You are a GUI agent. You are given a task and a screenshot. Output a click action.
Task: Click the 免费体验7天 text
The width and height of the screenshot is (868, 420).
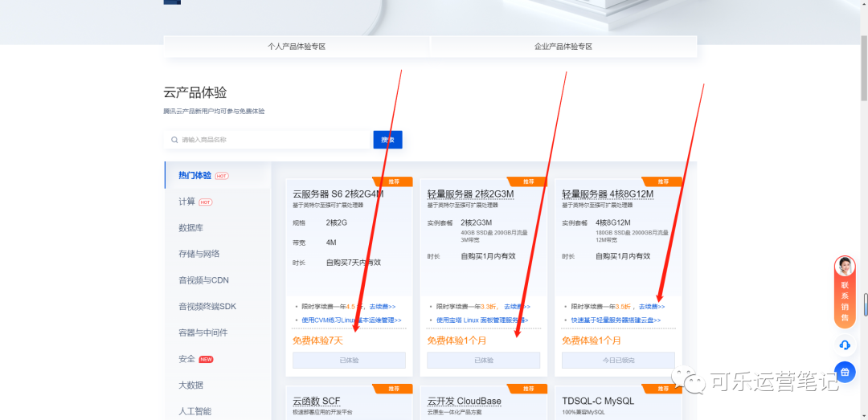pyautogui.click(x=317, y=340)
